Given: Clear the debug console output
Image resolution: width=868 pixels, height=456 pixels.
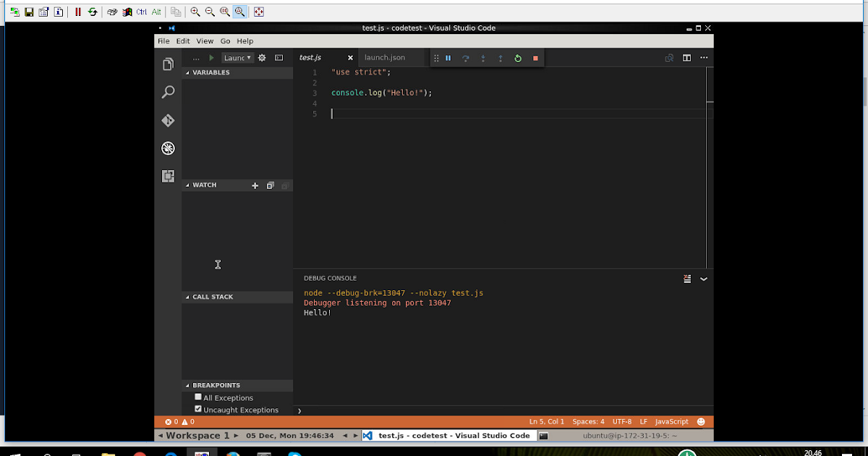Looking at the screenshot, I should click(687, 279).
